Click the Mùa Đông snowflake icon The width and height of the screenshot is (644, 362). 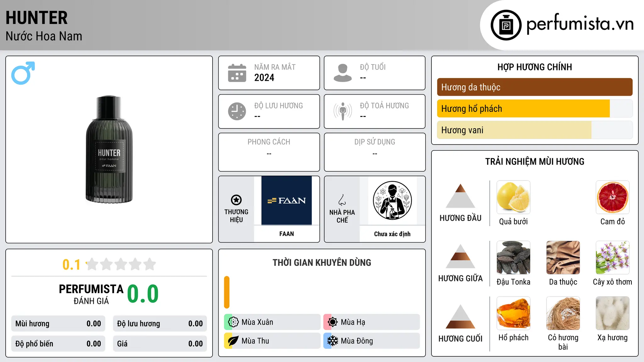[x=333, y=341]
